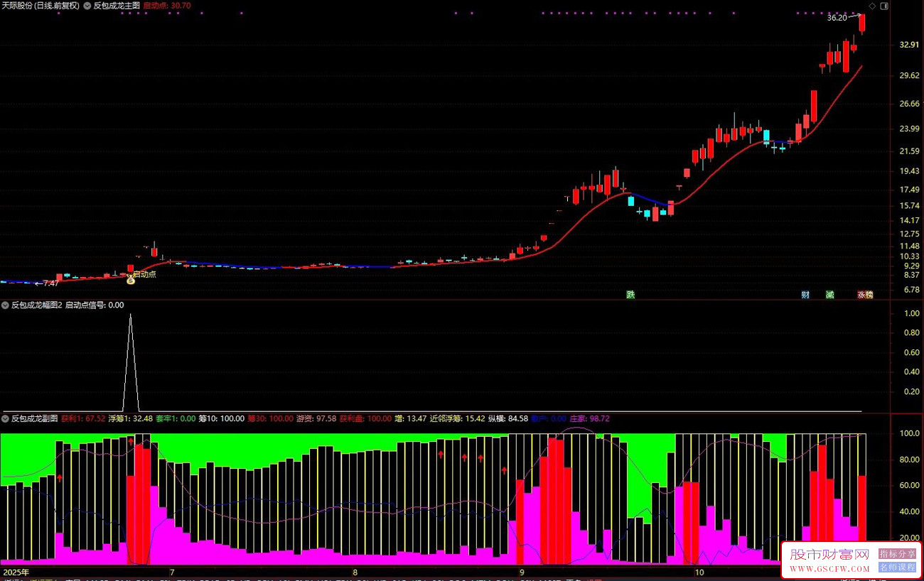Click the 天际股份 (日线,前复权) stock title
The height and width of the screenshot is (581, 924).
(41, 6)
